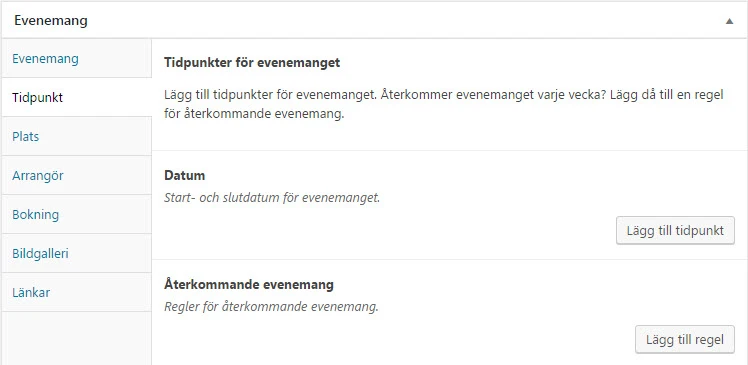The image size is (748, 365).
Task: Click the intro paragraph about adding tidpunkter
Action: coord(444,104)
